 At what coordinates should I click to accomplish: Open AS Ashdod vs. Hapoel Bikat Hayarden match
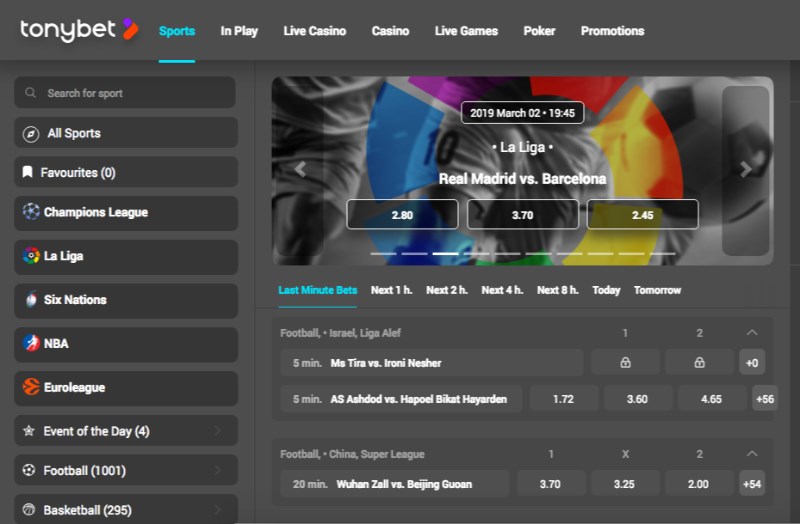click(401, 398)
